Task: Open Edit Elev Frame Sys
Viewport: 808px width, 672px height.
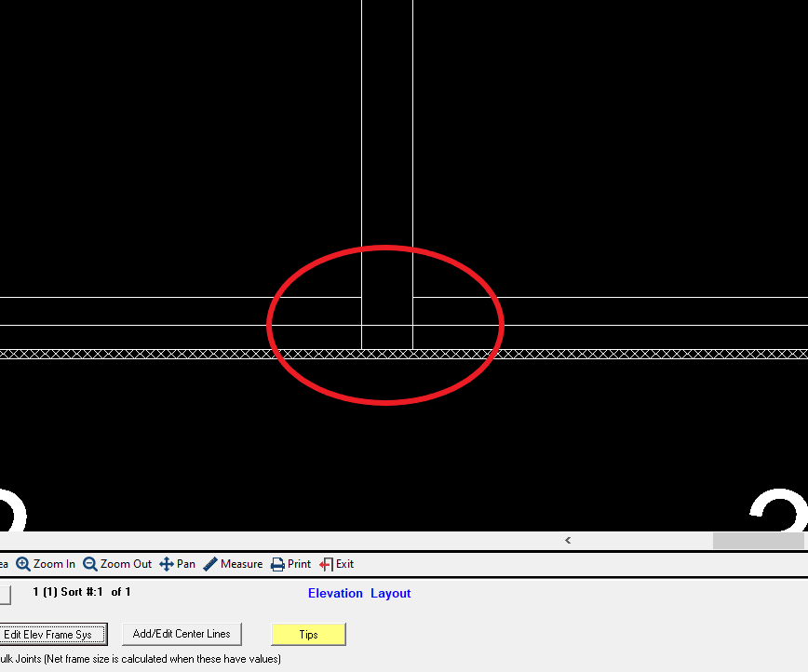Action: coord(52,635)
